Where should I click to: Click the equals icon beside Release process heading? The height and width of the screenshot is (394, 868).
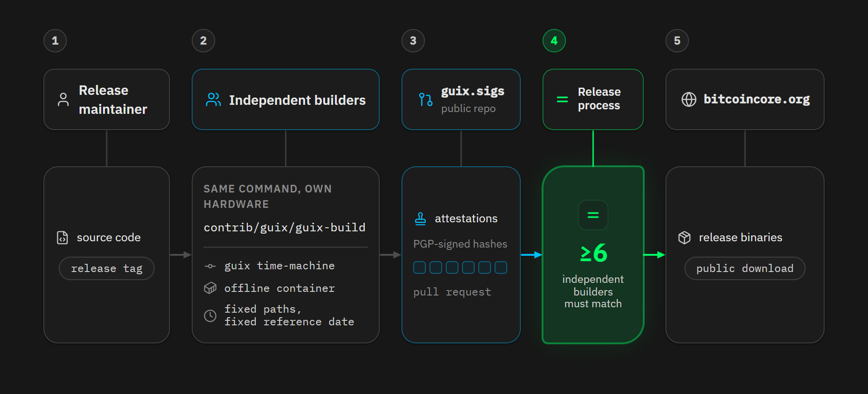tap(562, 99)
